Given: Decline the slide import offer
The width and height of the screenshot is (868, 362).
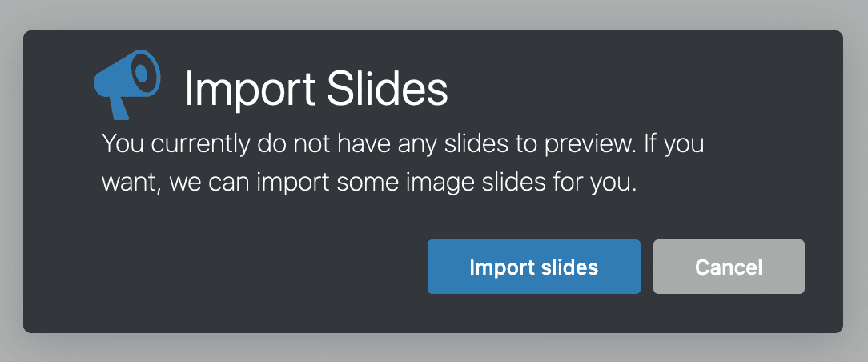Looking at the screenshot, I should coord(729,267).
